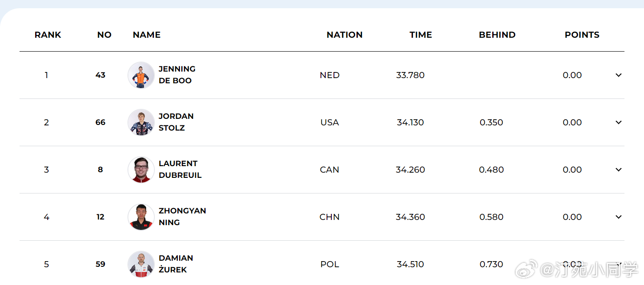The height and width of the screenshot is (285, 644).
Task: Expand Jenning de Boo's result row
Action: [x=618, y=75]
